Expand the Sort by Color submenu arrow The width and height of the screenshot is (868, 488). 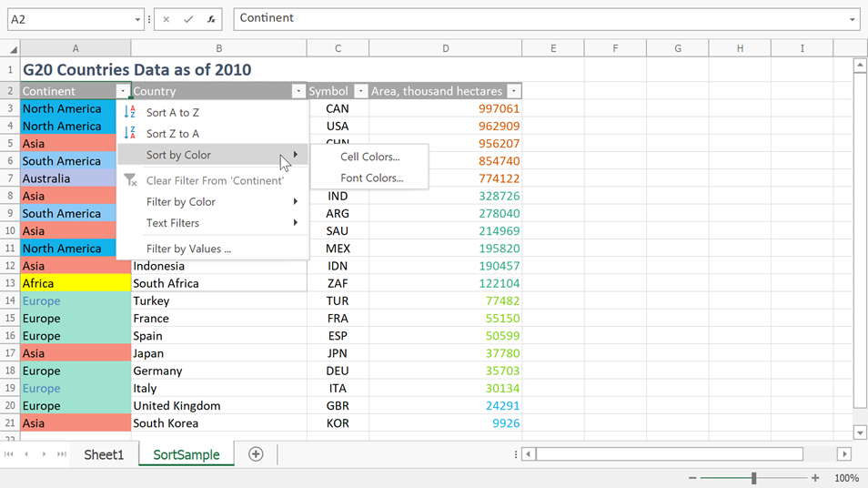click(296, 155)
